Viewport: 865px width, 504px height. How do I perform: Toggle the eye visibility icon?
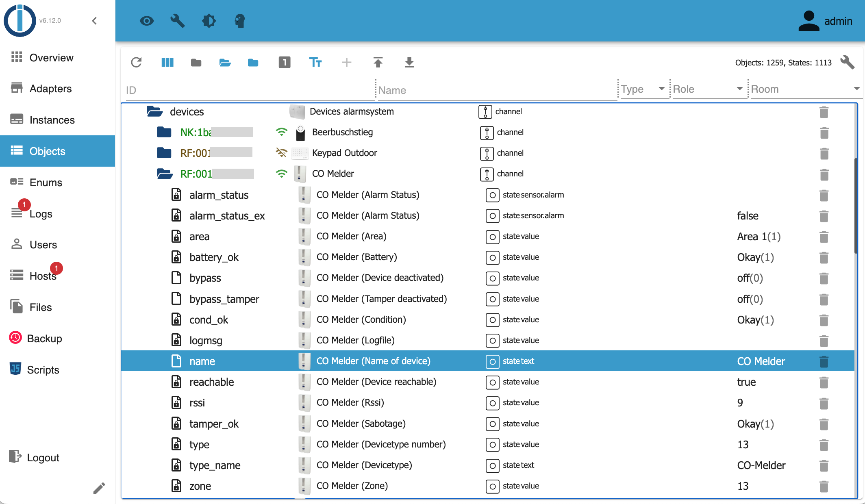coord(146,21)
